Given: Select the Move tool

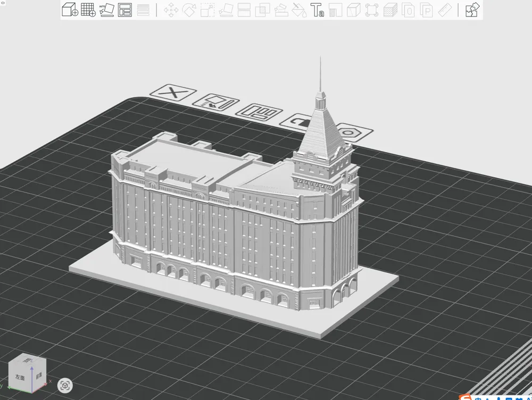Looking at the screenshot, I should click(x=171, y=10).
